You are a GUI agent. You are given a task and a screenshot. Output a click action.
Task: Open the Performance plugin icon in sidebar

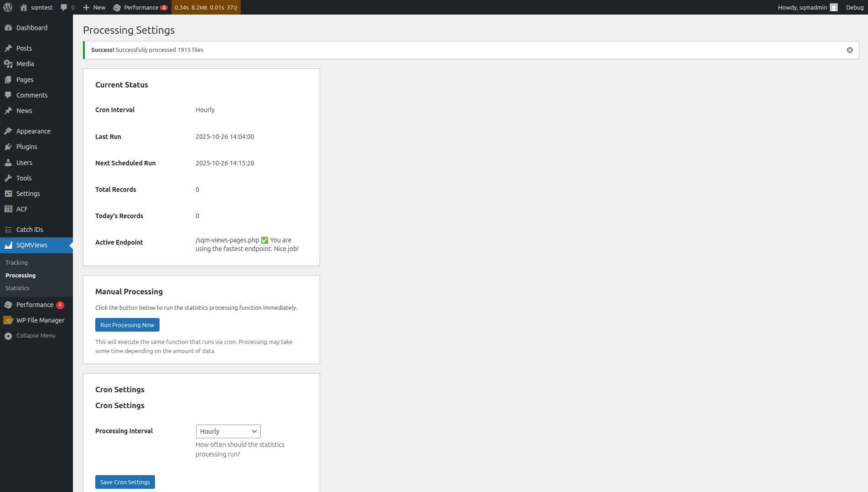point(9,304)
